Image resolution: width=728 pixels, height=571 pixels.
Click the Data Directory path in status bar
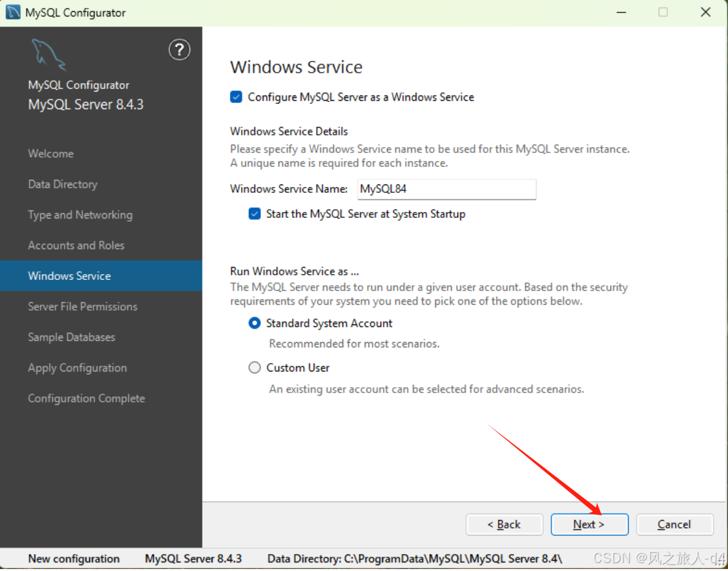pyautogui.click(x=414, y=559)
